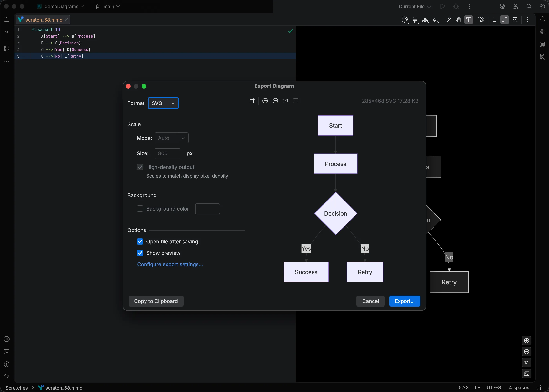549x392 pixels.
Task: Open the Terminal tool window
Action: [x=7, y=352]
